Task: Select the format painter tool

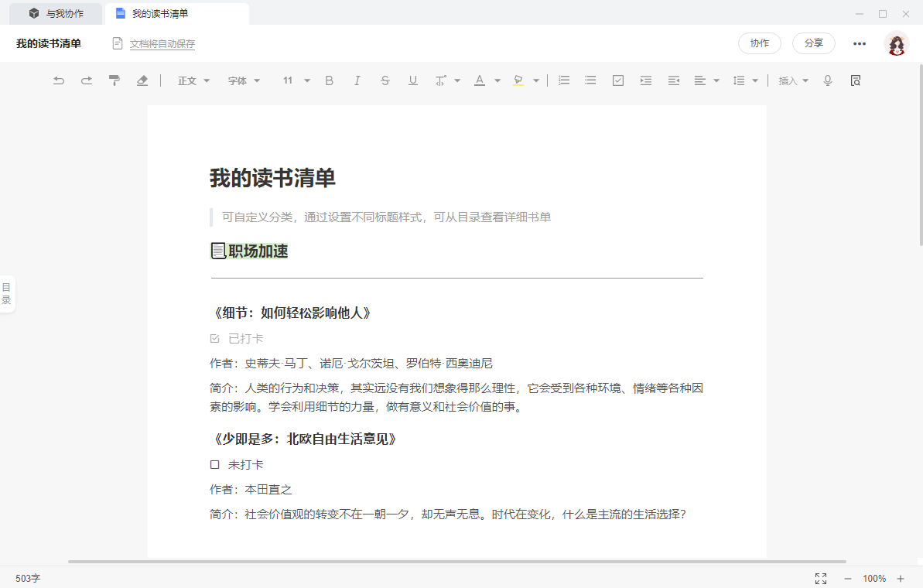Action: pos(115,80)
